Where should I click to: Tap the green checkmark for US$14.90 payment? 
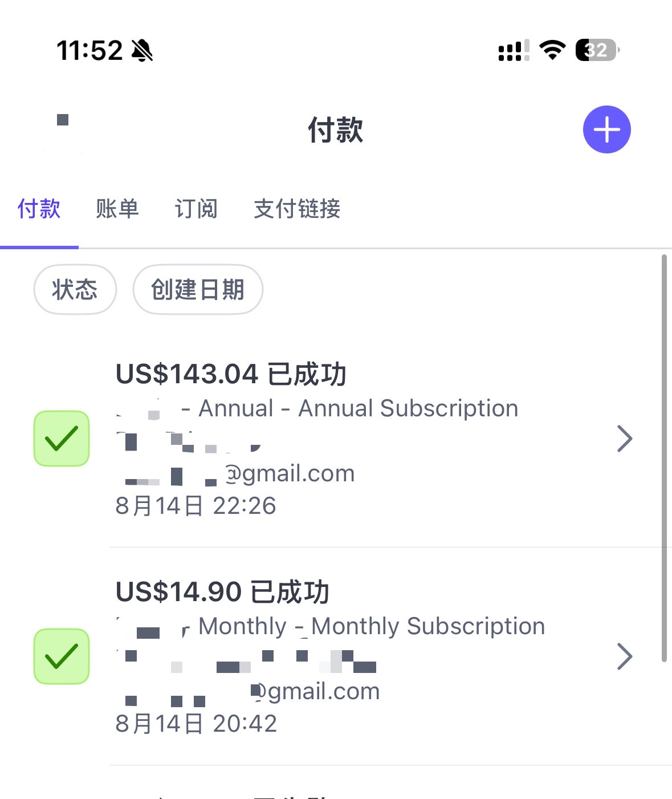click(62, 656)
